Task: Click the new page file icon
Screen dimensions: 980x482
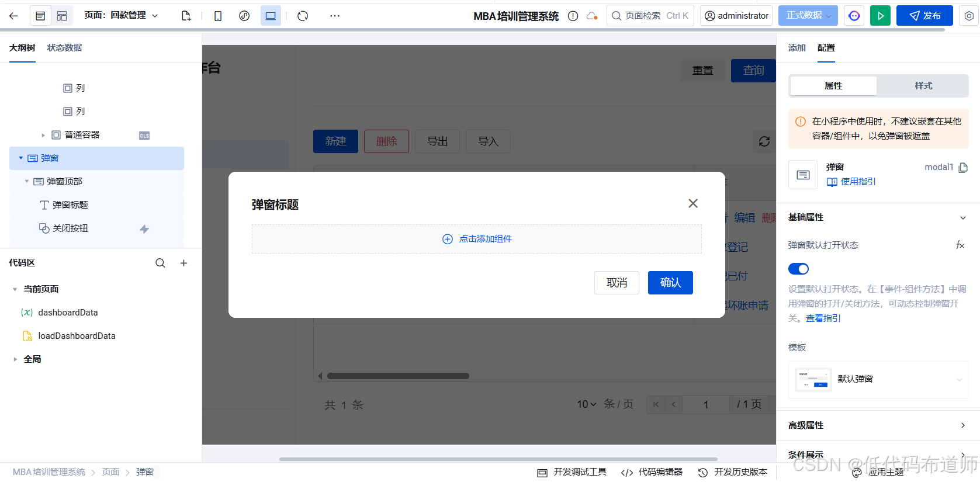Action: [x=186, y=16]
